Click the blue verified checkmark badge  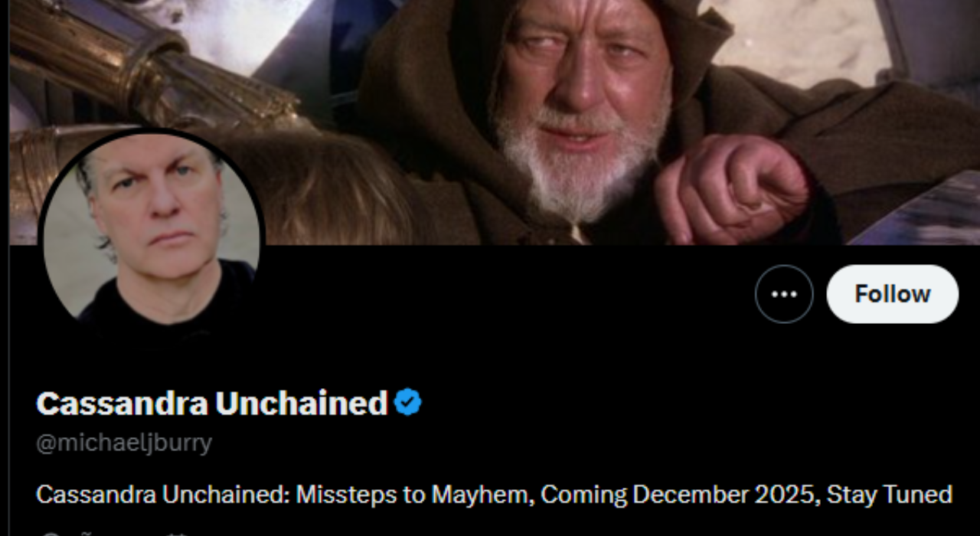408,402
